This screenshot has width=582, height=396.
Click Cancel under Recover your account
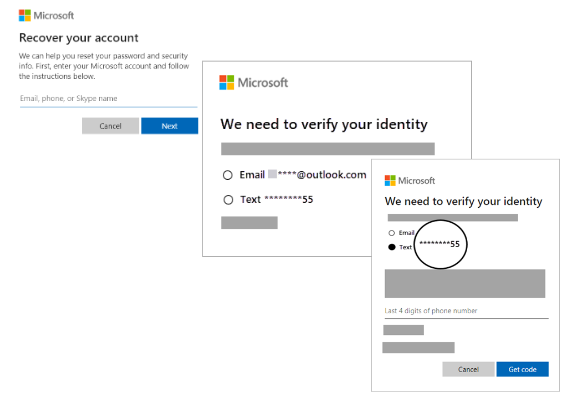point(110,126)
